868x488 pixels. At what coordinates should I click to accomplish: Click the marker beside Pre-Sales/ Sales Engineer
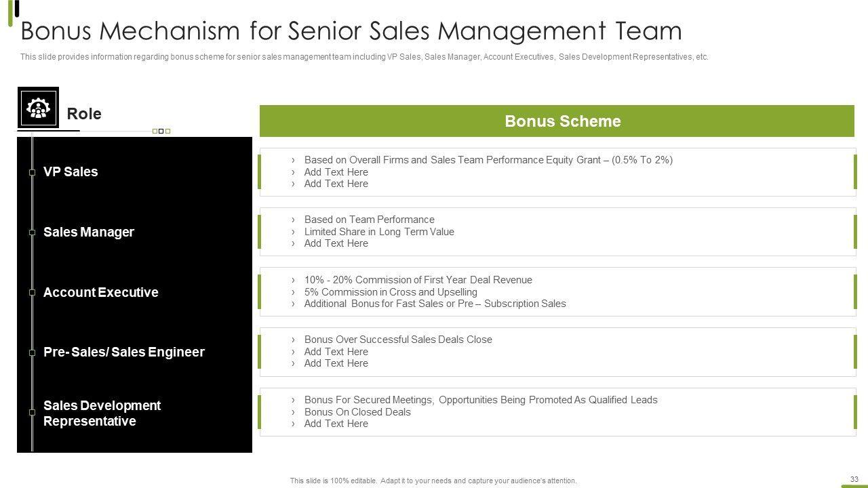32,352
